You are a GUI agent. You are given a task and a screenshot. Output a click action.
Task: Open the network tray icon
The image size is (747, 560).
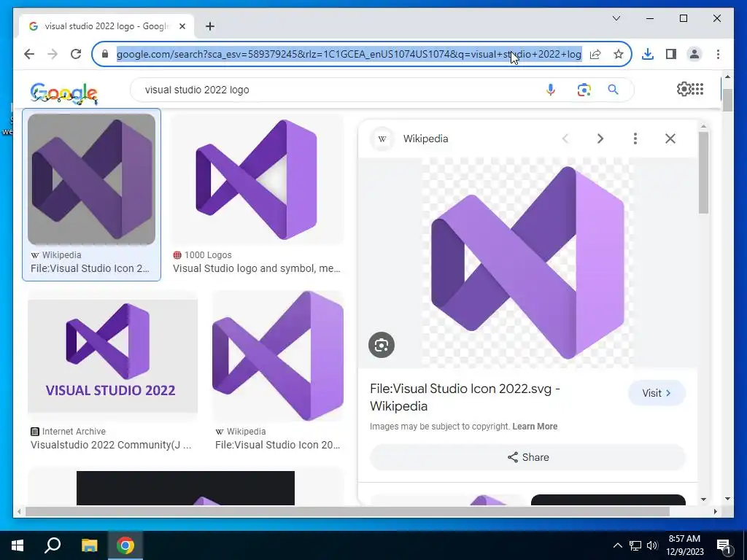click(635, 545)
